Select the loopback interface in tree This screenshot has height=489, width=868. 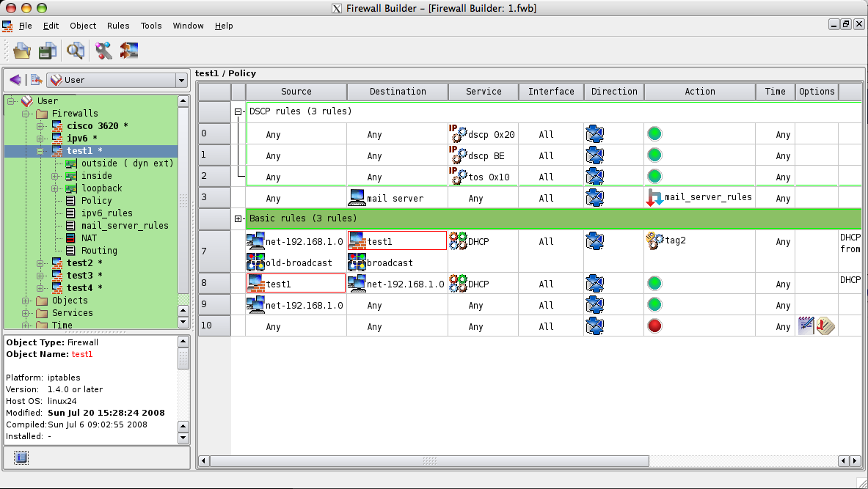pos(101,188)
